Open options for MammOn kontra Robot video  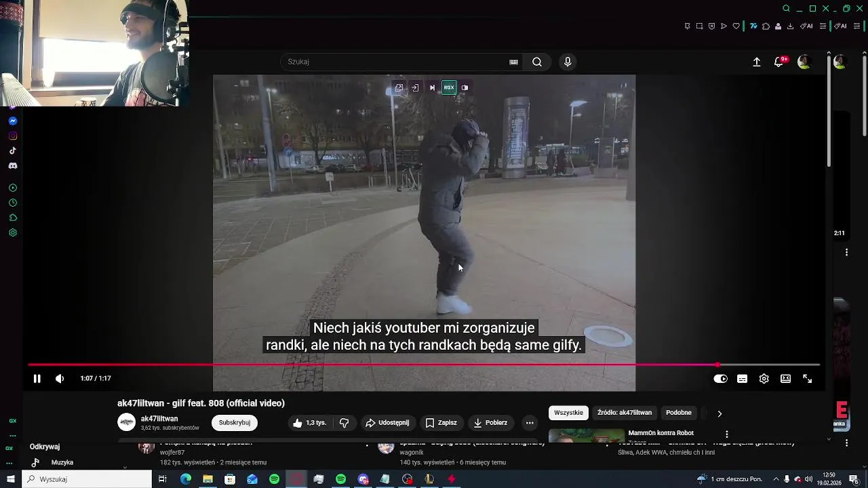click(726, 434)
